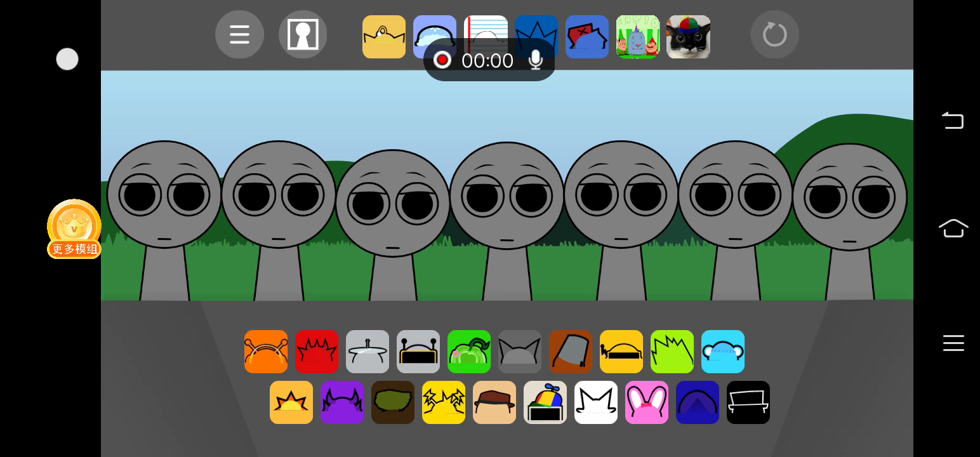Select the lined notebook bonus thumbnail
The width and height of the screenshot is (980, 457).
coord(486,37)
